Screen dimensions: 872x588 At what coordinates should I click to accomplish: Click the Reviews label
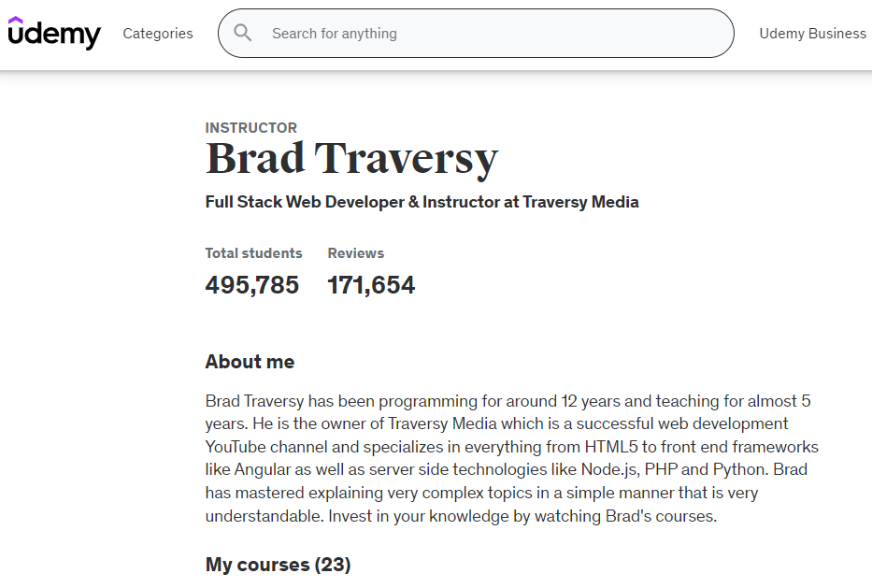(x=355, y=253)
